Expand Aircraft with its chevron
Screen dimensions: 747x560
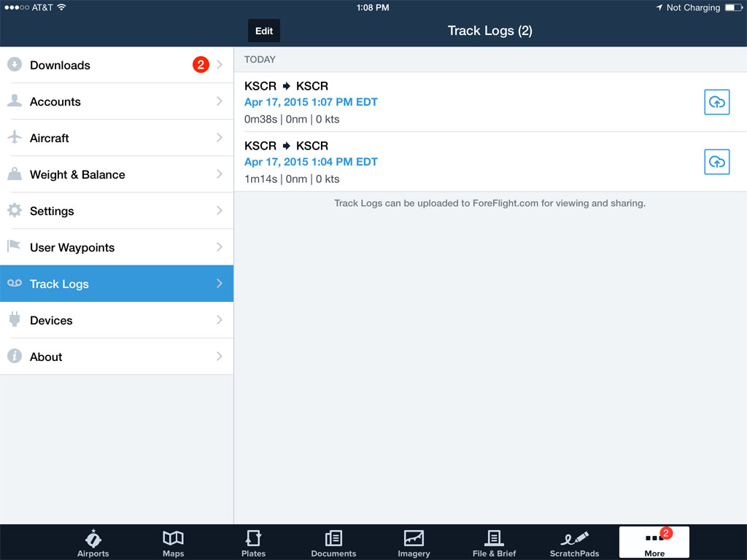(219, 137)
